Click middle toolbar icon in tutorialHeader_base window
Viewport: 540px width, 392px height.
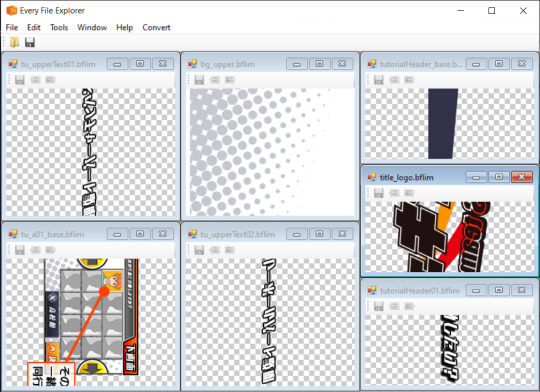(x=394, y=80)
